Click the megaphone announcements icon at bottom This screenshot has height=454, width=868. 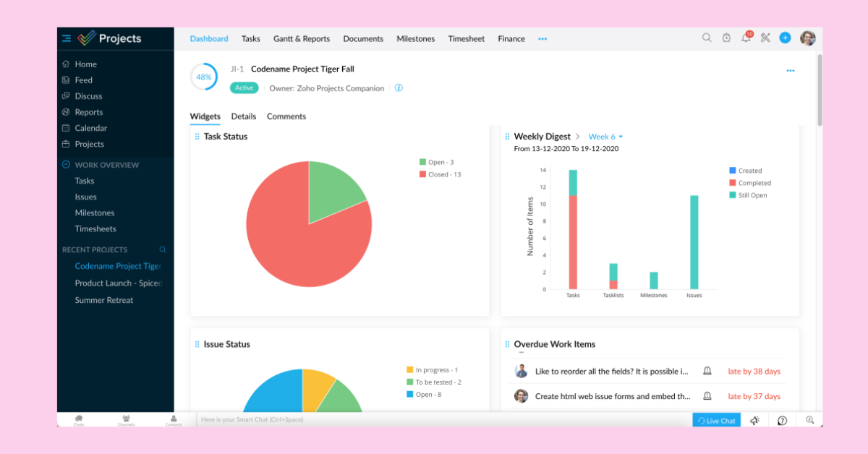point(754,420)
